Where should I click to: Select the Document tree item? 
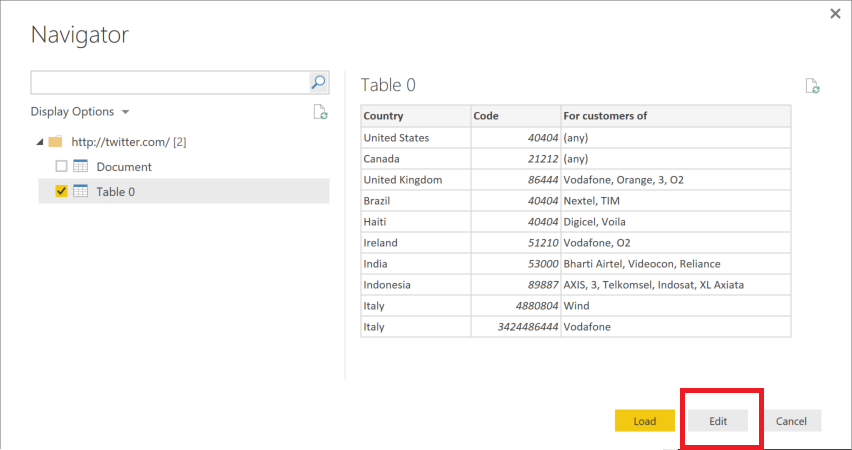point(124,167)
